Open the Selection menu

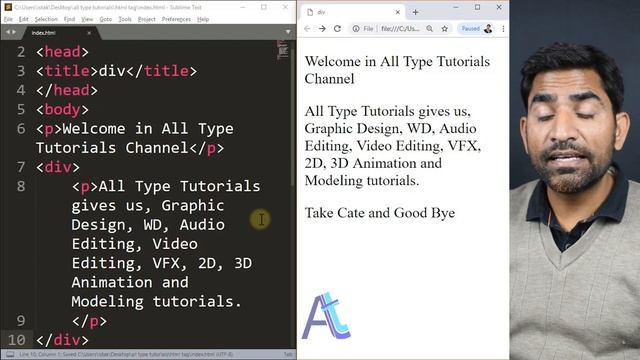[x=46, y=19]
